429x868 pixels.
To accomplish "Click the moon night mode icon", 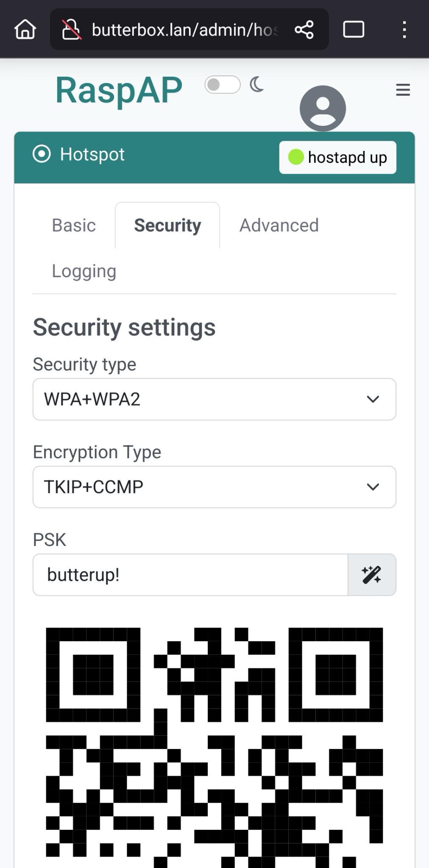I will (256, 85).
